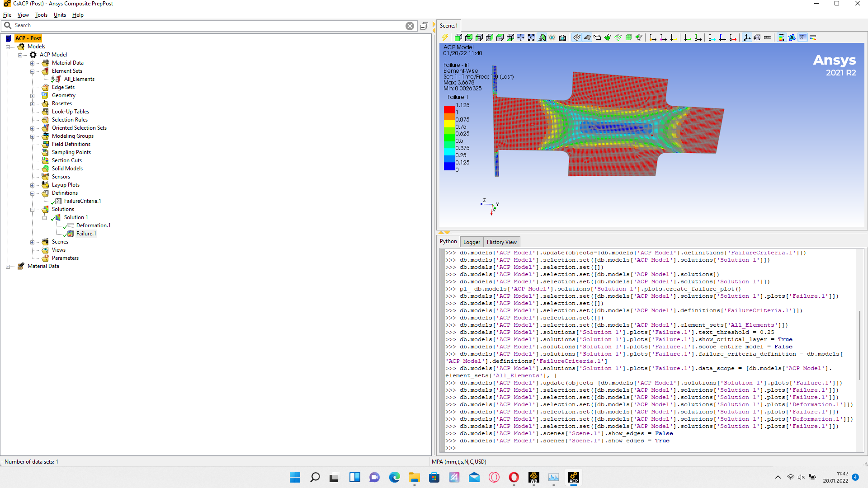
Task: Click the camera snapshot icon in scene toolbar
Action: coord(562,38)
